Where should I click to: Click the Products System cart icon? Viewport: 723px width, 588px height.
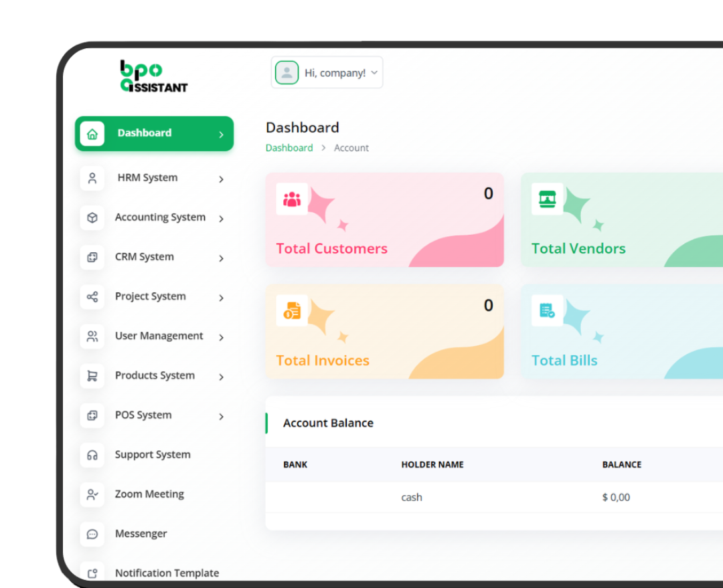coord(92,376)
